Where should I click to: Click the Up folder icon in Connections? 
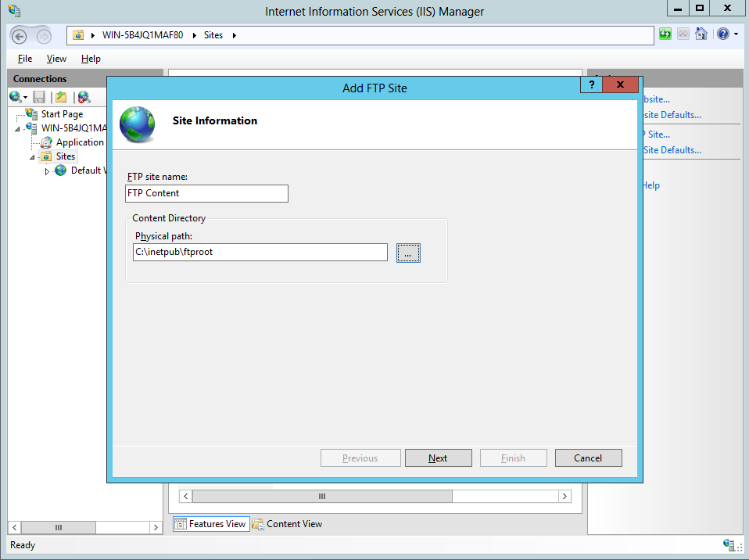(x=61, y=97)
